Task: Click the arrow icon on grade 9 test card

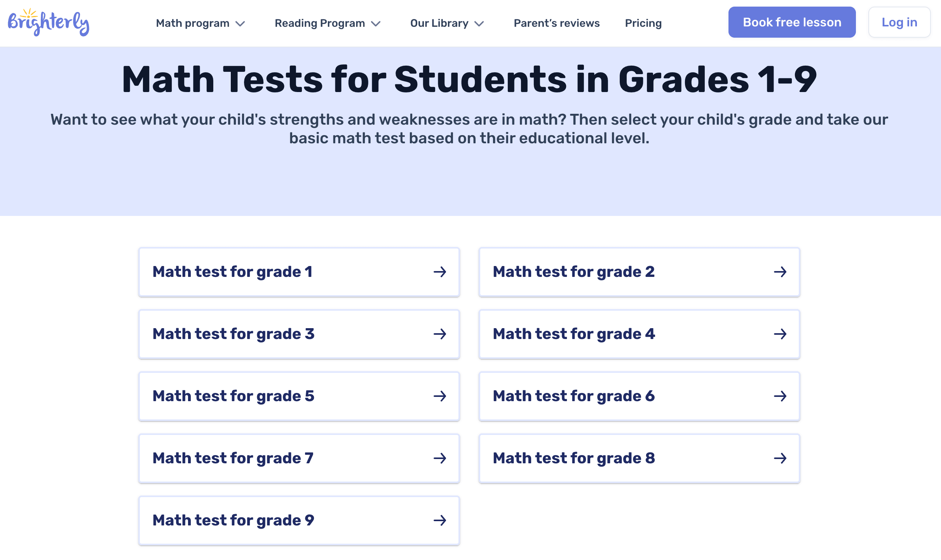Action: tap(440, 520)
